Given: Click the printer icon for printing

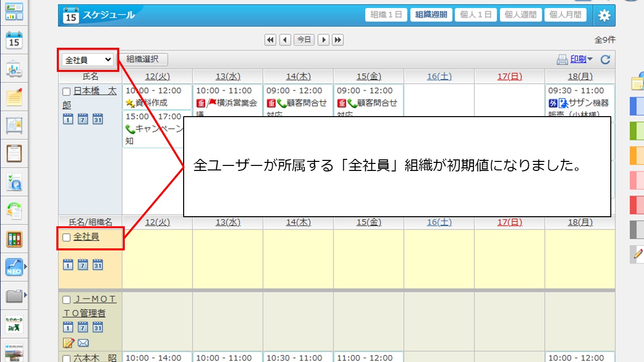Looking at the screenshot, I should (562, 60).
